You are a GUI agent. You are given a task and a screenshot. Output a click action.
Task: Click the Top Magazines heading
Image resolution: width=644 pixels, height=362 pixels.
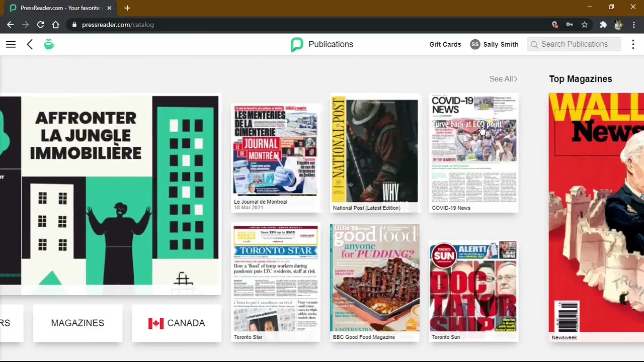580,79
